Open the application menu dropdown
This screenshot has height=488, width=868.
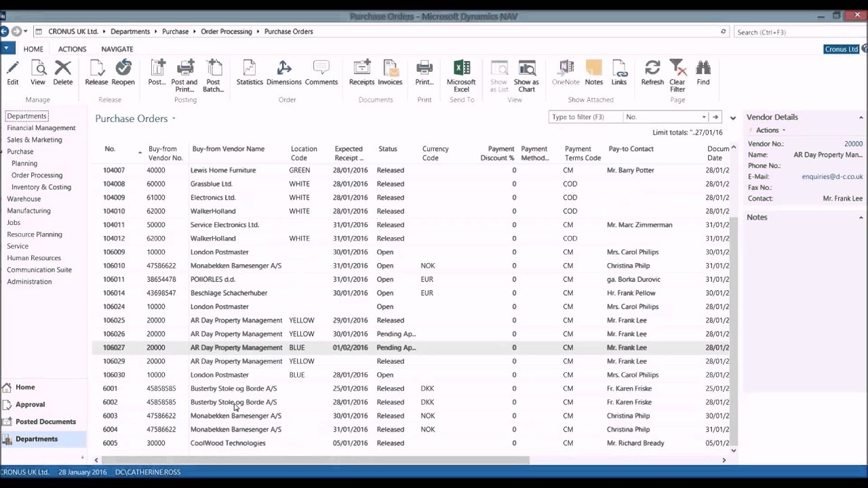tap(7, 48)
